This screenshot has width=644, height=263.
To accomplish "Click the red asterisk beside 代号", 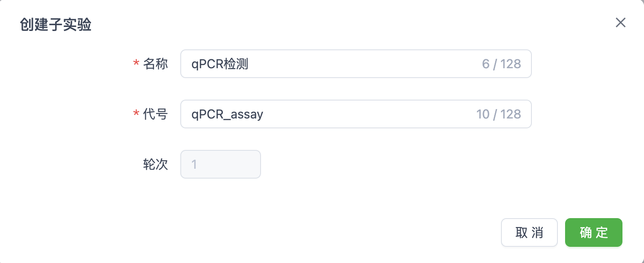I will [x=136, y=115].
